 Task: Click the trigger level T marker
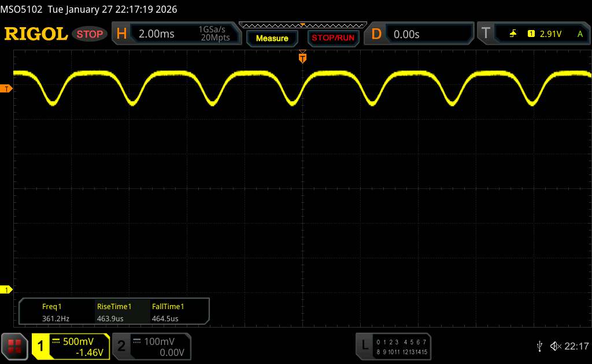(6, 88)
